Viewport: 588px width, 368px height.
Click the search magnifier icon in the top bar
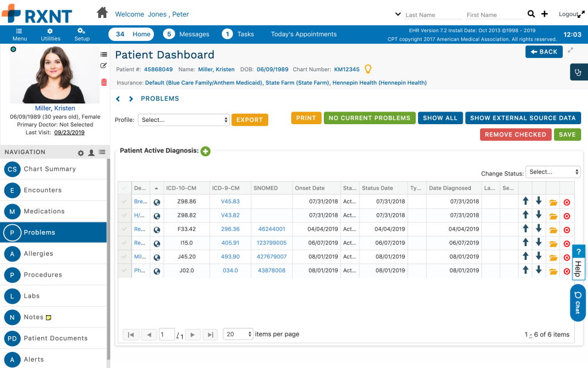tap(531, 13)
